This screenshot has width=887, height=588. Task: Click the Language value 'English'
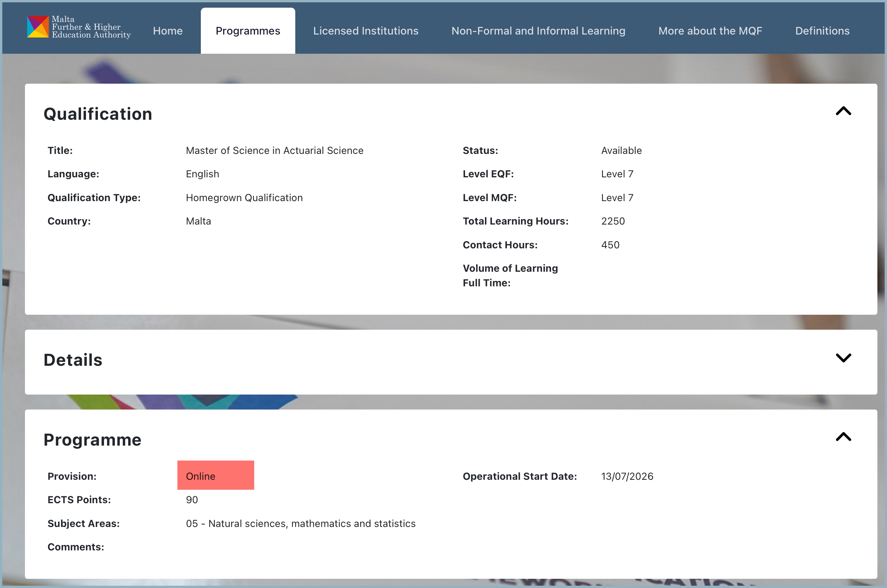click(202, 174)
